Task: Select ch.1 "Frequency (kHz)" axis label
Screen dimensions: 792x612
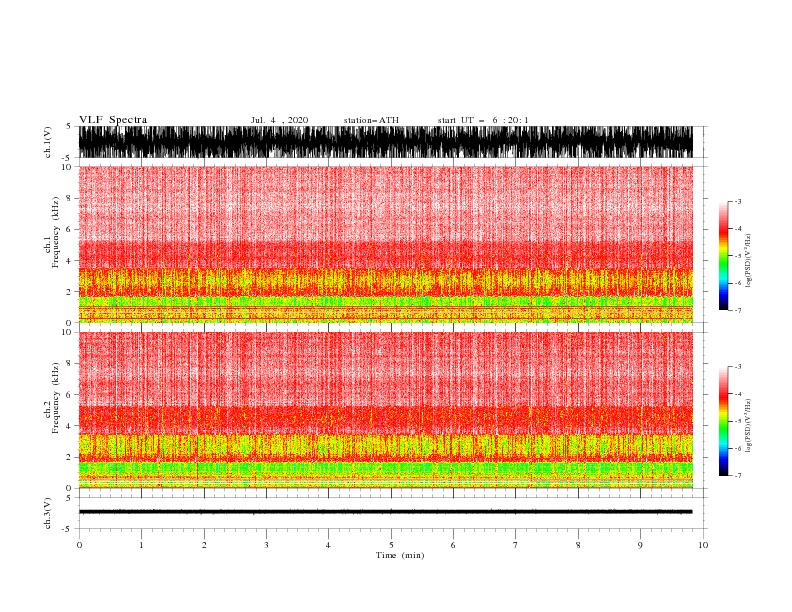Action: pyautogui.click(x=55, y=232)
